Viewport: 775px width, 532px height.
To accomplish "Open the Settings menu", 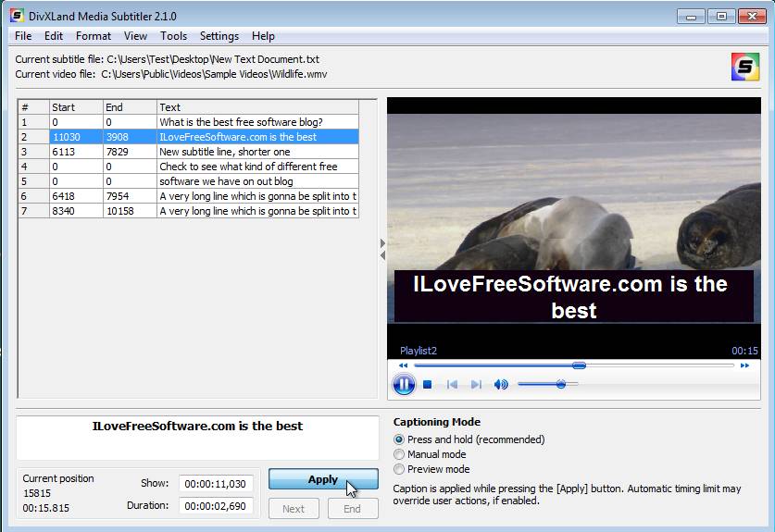I will coord(219,36).
